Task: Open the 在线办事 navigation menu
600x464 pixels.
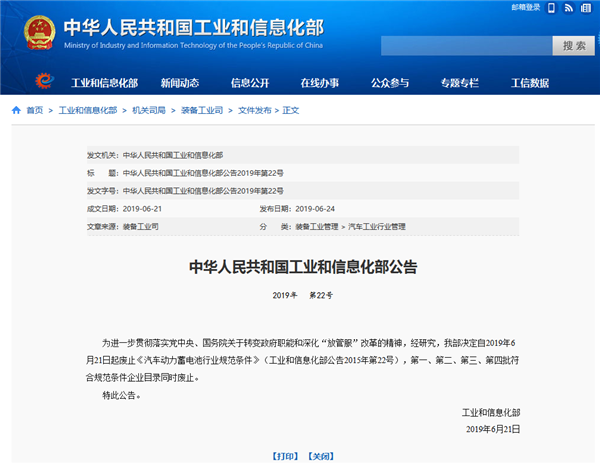Action: [320, 83]
